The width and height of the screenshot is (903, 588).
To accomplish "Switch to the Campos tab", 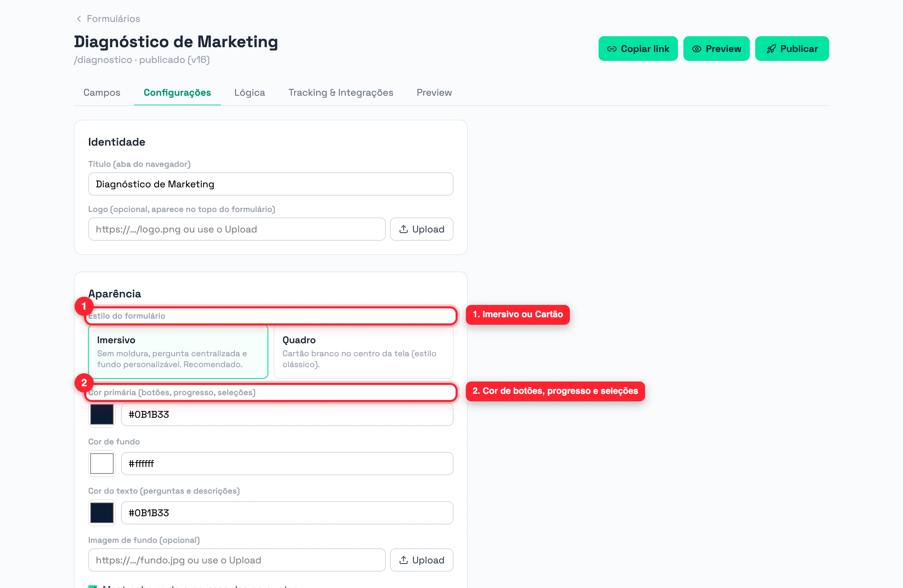I will (102, 93).
